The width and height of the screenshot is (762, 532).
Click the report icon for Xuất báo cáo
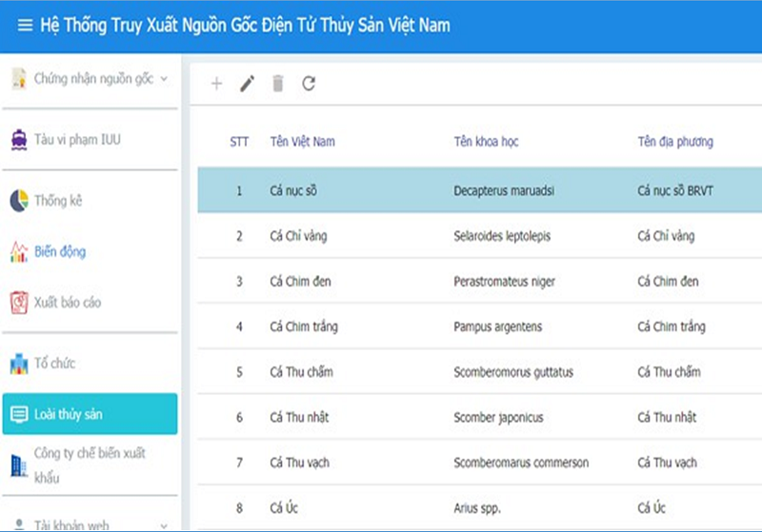tap(19, 303)
